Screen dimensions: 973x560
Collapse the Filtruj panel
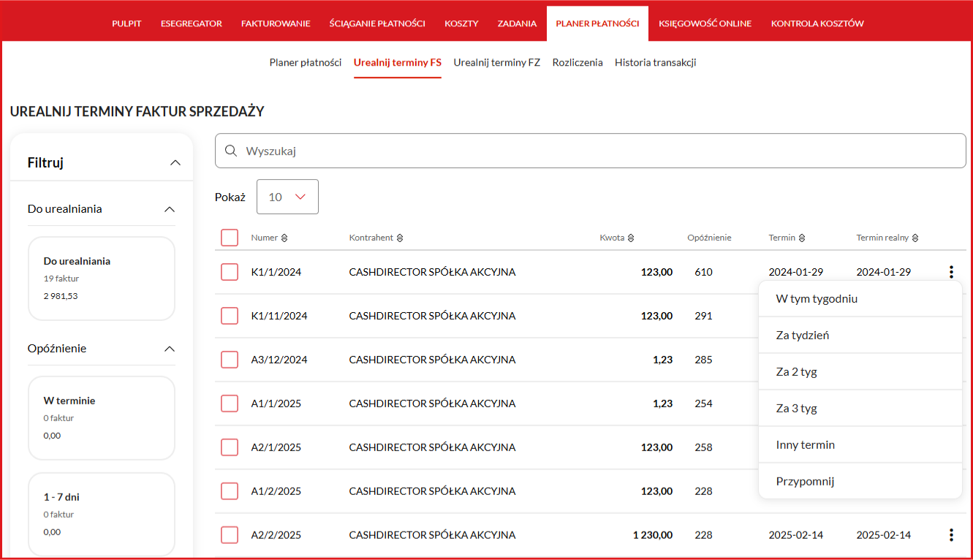coord(175,162)
